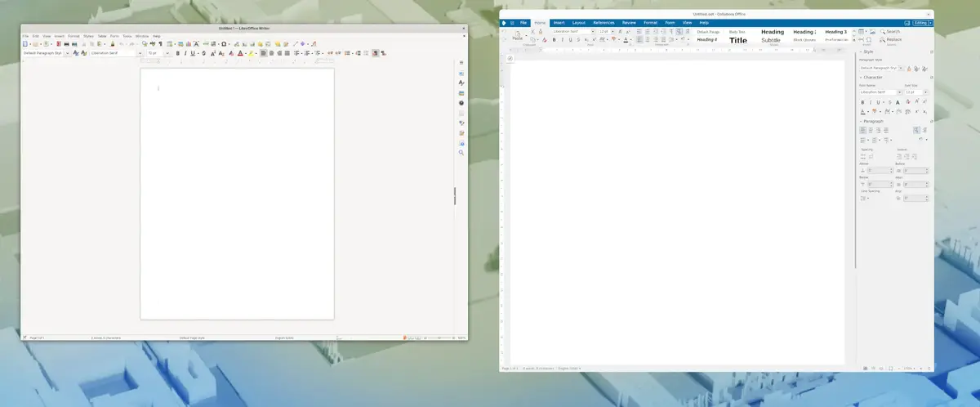Click Underline in LibreOffice Writer formatting toolbar
This screenshot has width=980, height=407.
193,53
